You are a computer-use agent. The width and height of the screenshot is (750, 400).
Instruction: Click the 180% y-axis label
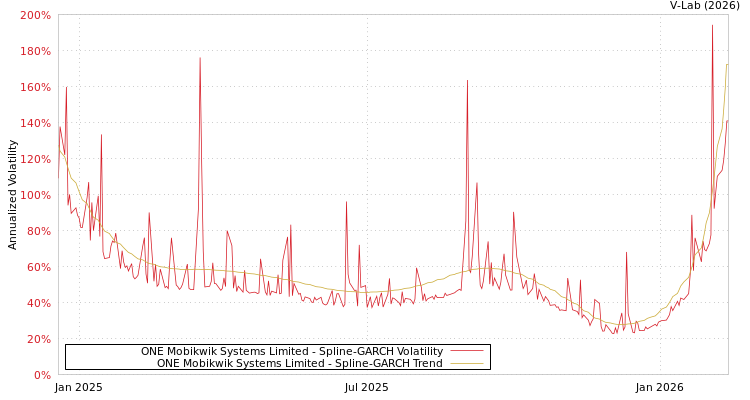click(35, 51)
